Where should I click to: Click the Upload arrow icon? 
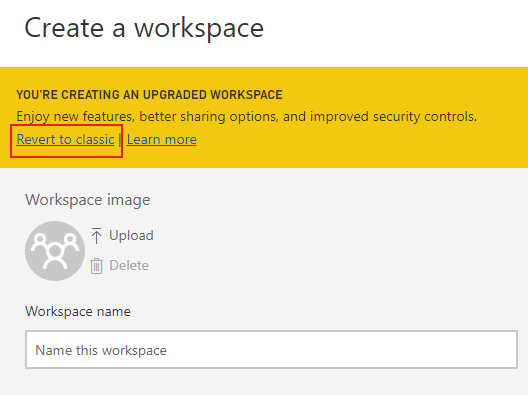click(96, 235)
